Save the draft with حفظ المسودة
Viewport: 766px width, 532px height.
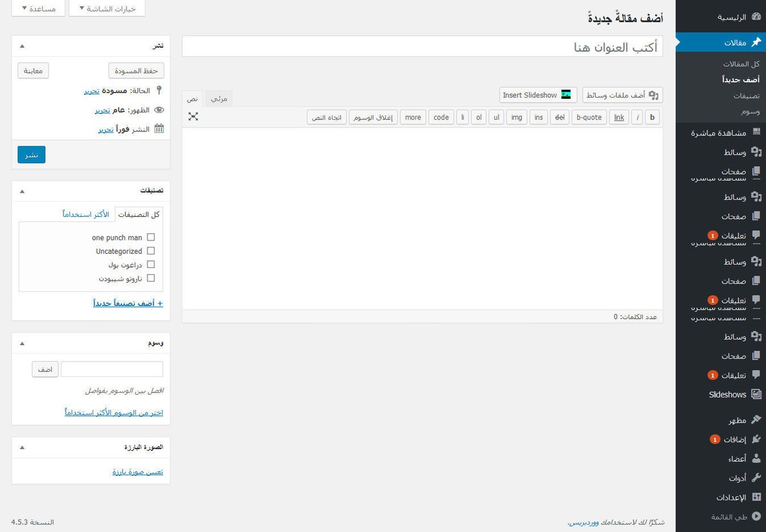(x=137, y=70)
